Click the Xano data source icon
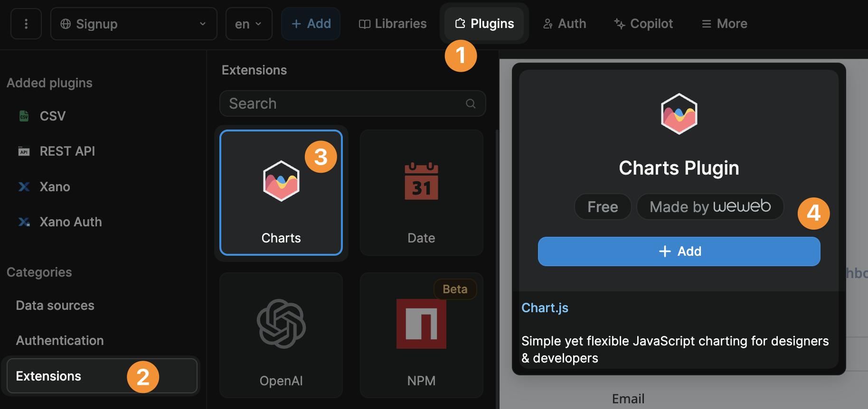The width and height of the screenshot is (868, 409). (x=24, y=186)
